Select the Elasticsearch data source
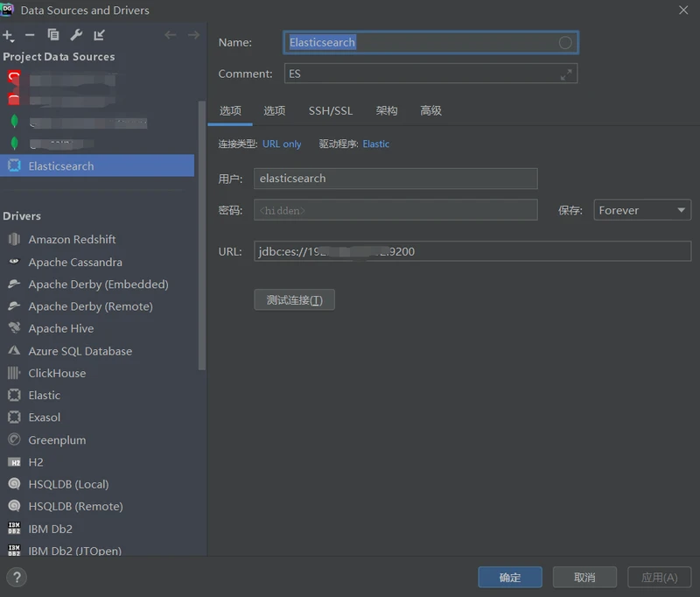The height and width of the screenshot is (597, 700). pyautogui.click(x=97, y=165)
